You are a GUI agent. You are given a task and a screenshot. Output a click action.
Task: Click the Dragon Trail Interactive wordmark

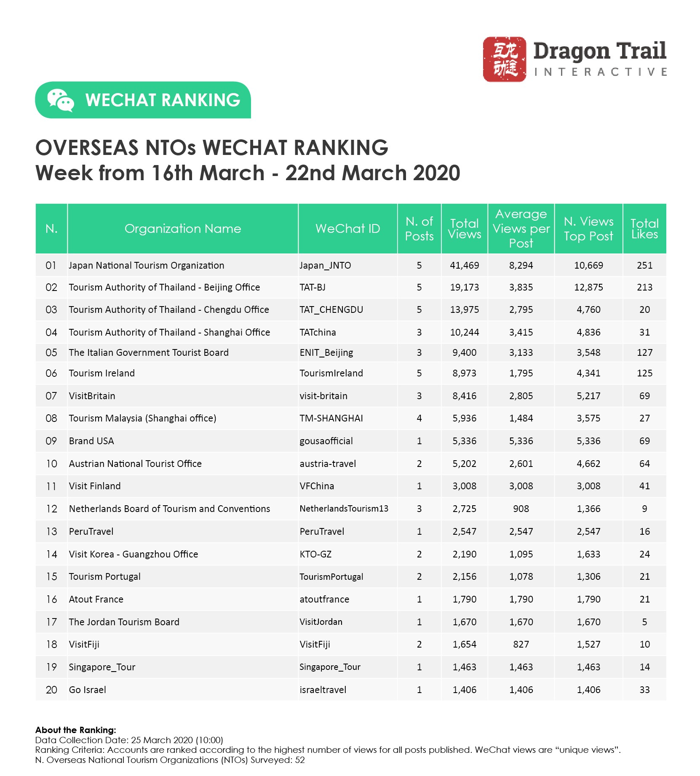click(x=599, y=59)
